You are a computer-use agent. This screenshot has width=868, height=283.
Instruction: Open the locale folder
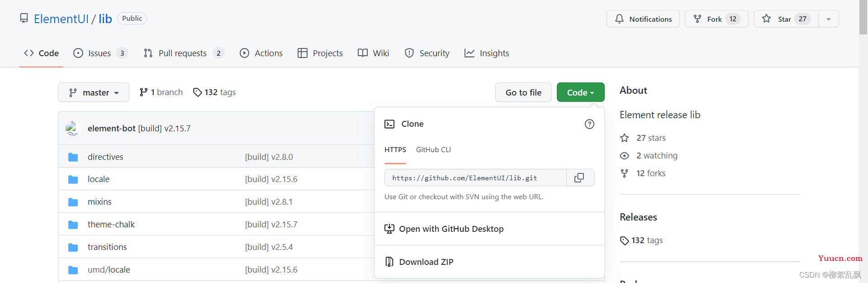coord(99,179)
